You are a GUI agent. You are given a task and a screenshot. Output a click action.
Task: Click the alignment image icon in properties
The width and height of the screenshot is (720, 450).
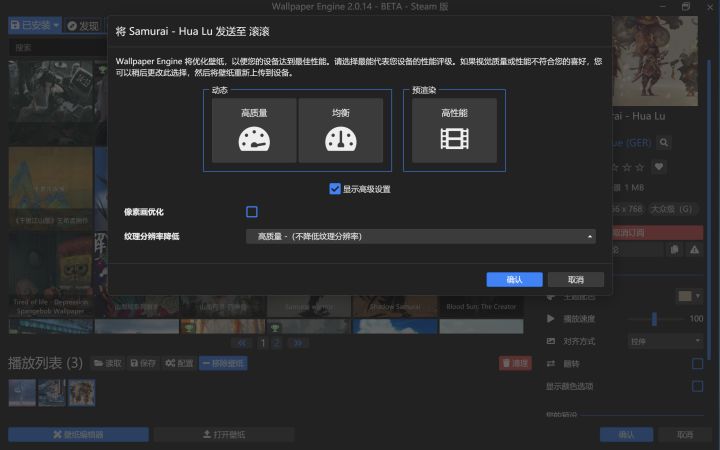pos(551,341)
